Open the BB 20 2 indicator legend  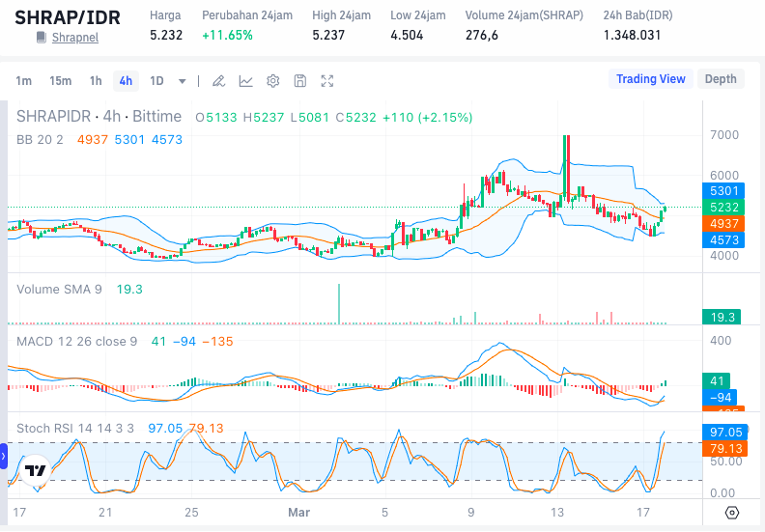(x=40, y=139)
